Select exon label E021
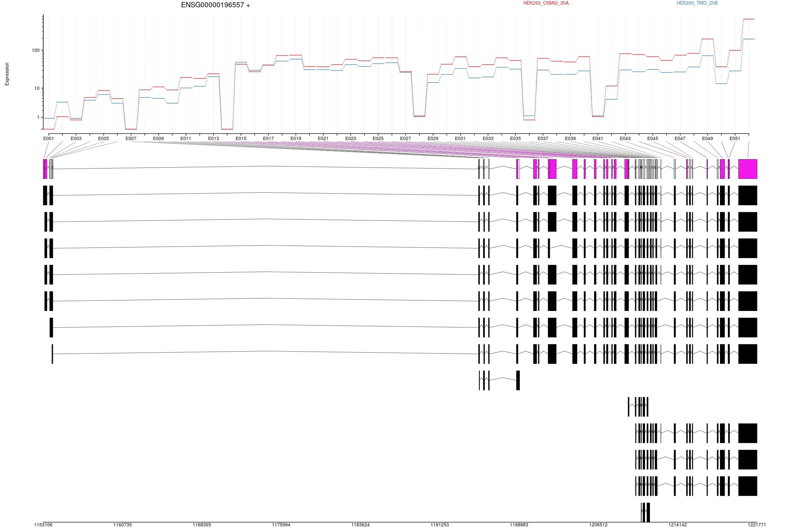Screen dimensions: 793x532 click(323, 139)
